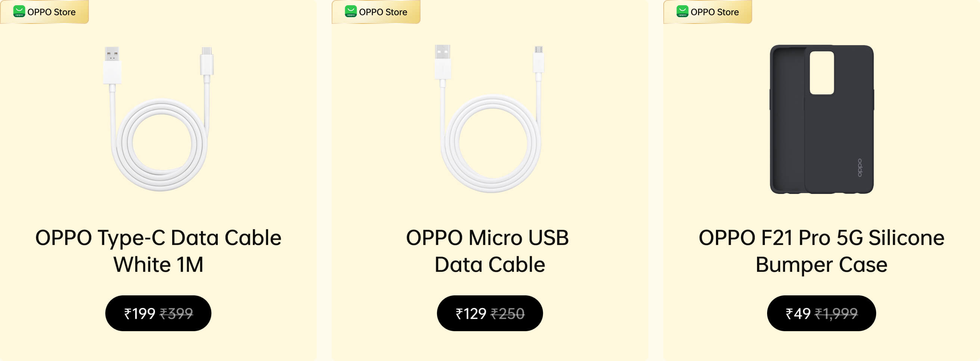
Task: Click the green OPPO Store icon on the Type-C cable card
Action: (x=19, y=12)
